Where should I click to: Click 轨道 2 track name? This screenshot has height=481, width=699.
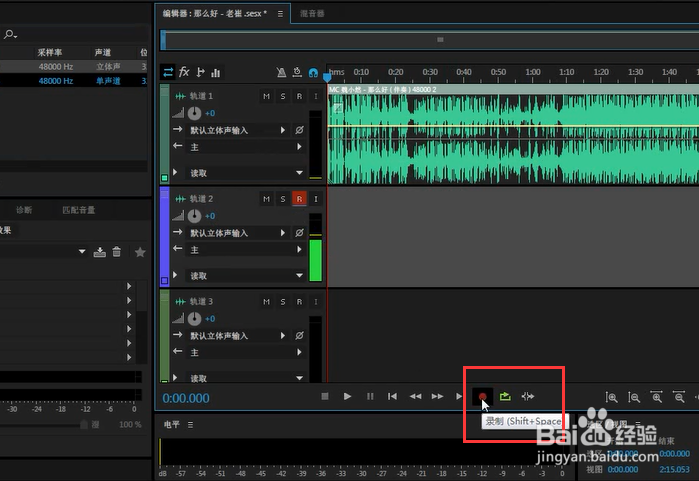(201, 199)
